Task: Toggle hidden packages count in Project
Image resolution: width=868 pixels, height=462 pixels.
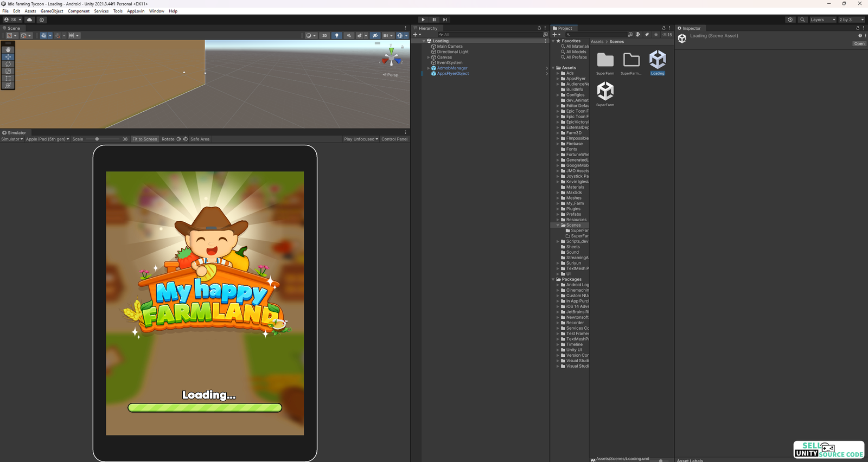Action: [x=667, y=34]
